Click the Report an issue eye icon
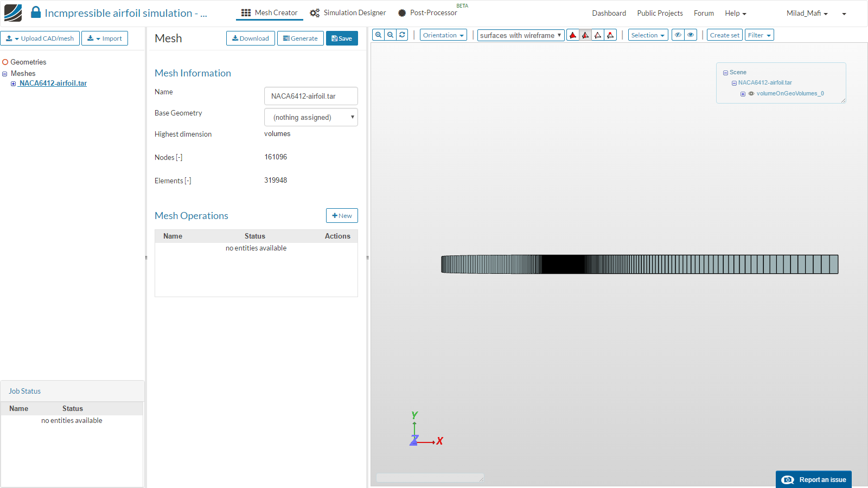 [x=788, y=480]
